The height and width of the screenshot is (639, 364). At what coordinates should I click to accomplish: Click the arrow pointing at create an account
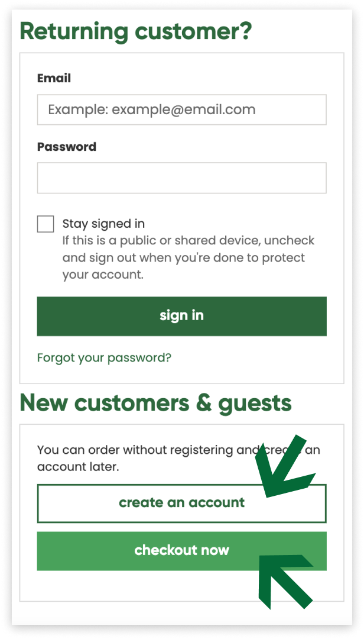point(282,467)
